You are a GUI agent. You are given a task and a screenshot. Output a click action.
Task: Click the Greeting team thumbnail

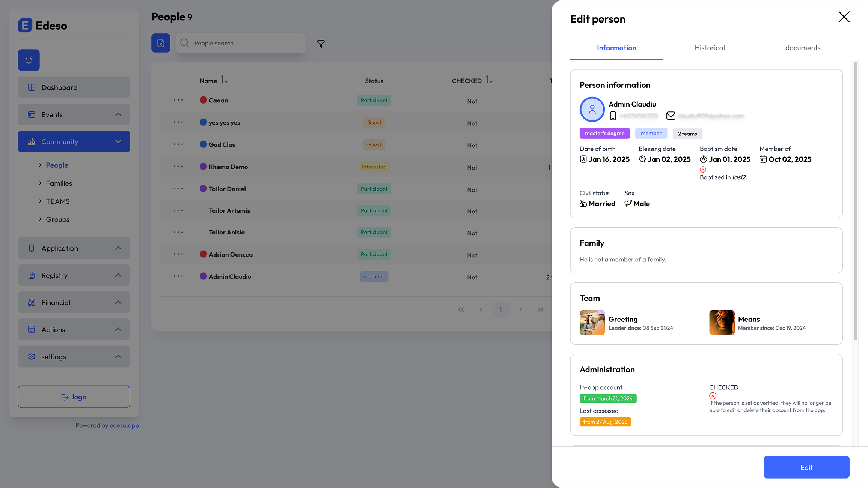592,323
